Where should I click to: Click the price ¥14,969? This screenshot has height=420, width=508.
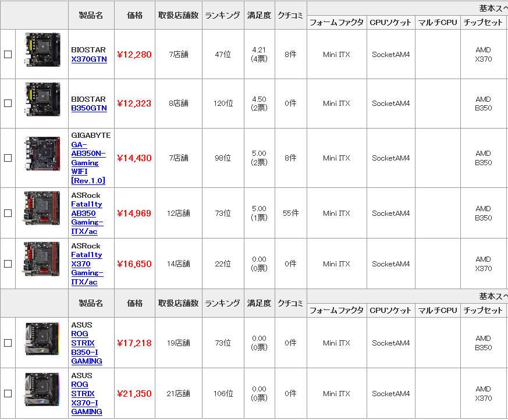click(134, 213)
